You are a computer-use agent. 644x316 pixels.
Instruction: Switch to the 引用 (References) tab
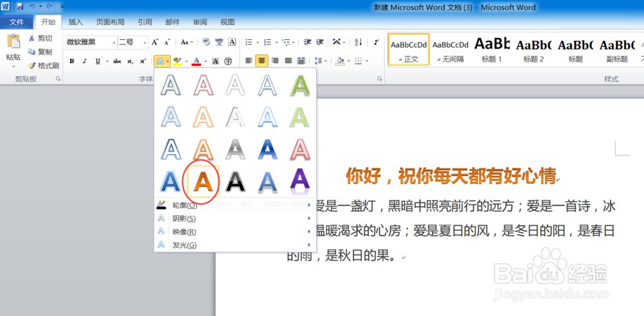click(x=145, y=22)
